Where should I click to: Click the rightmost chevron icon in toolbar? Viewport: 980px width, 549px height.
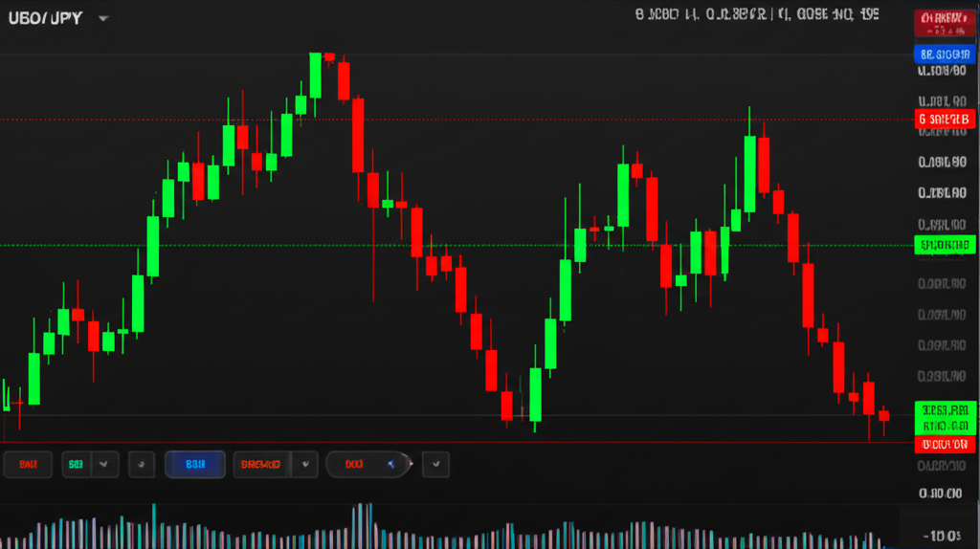click(436, 465)
